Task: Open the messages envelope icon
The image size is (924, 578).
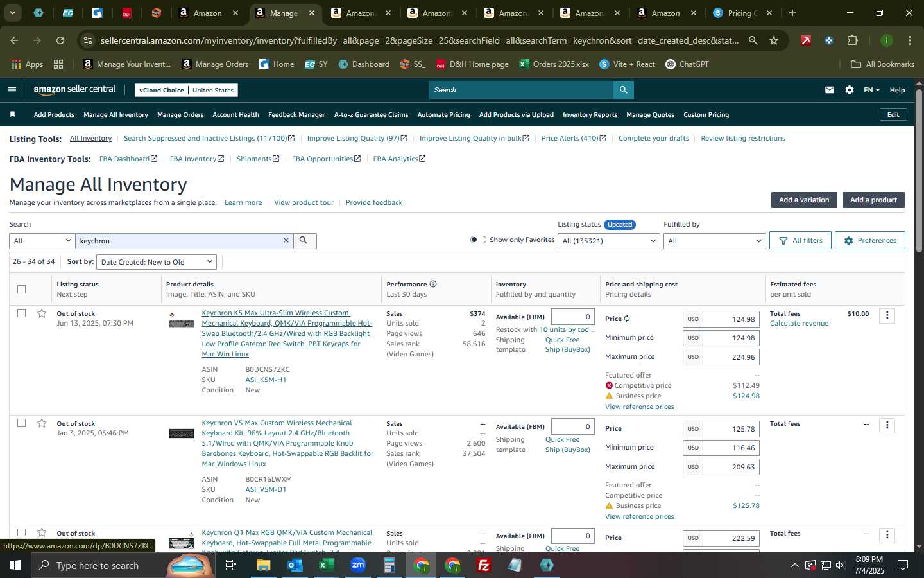Action: [x=830, y=90]
